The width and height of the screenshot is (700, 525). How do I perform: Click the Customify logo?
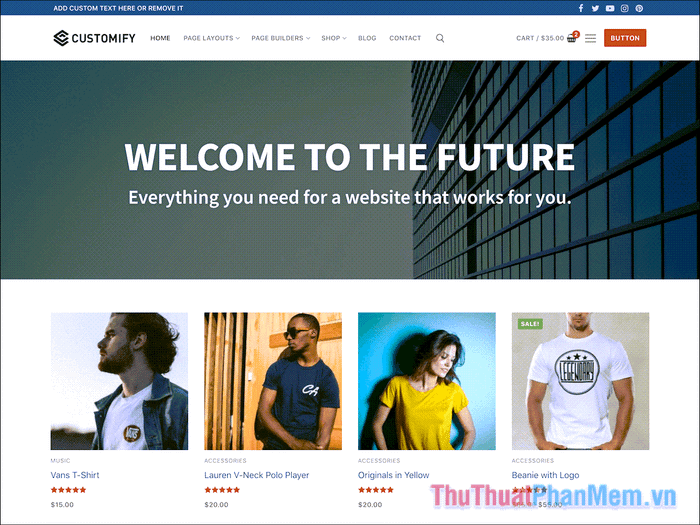click(x=94, y=38)
